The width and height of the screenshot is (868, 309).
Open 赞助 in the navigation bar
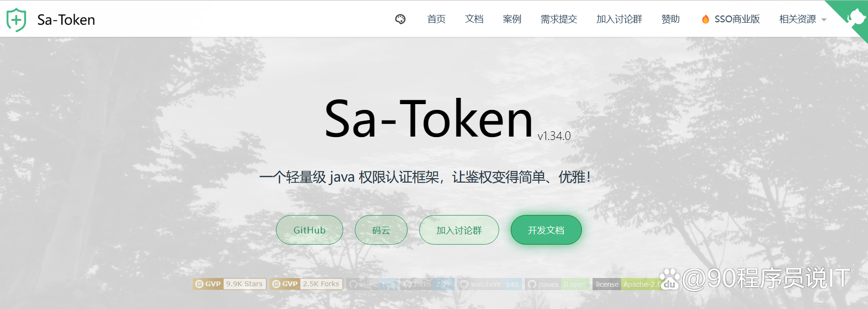[670, 19]
